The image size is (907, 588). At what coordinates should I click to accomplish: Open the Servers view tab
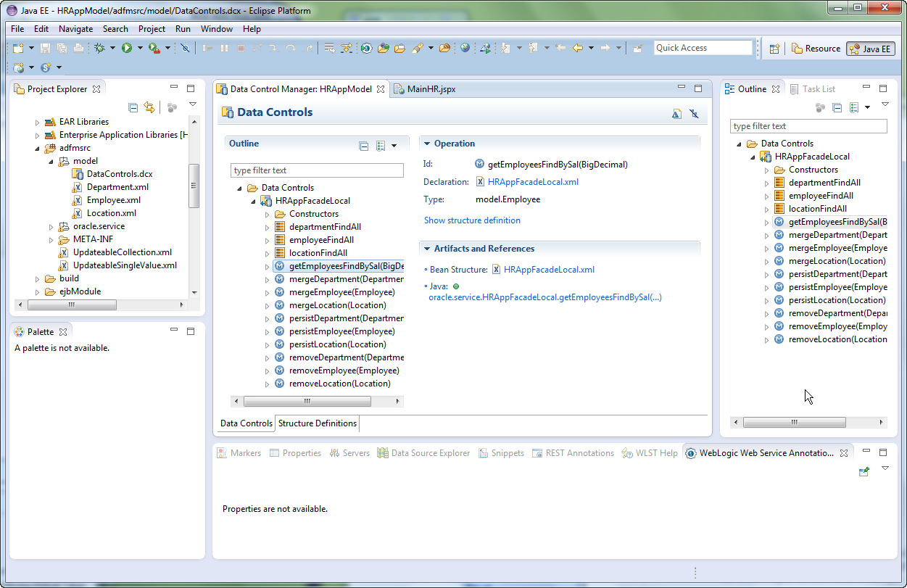coord(349,453)
